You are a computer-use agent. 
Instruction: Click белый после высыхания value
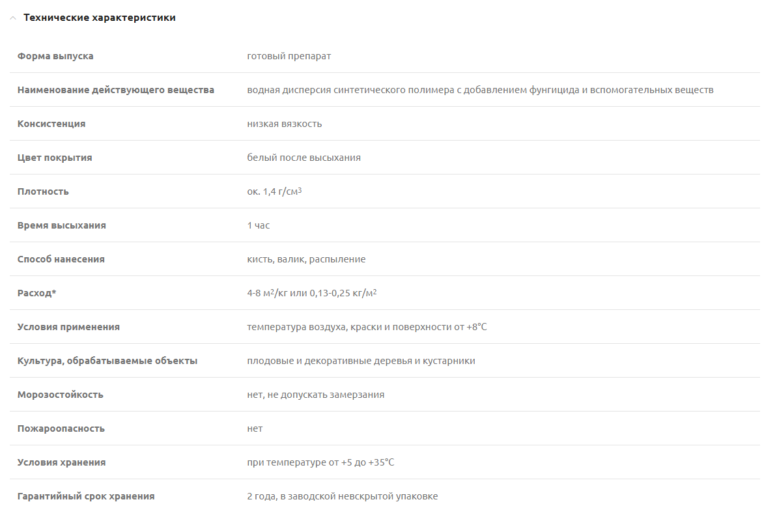[x=304, y=158]
